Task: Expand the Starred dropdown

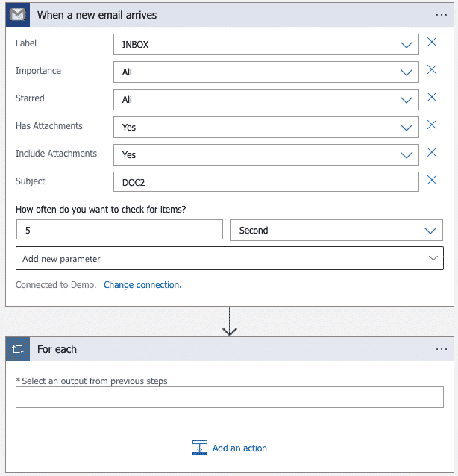Action: pyautogui.click(x=266, y=100)
